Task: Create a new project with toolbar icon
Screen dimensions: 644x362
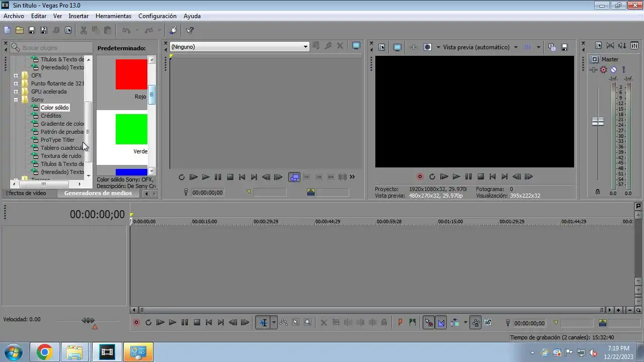Action: 7,30
